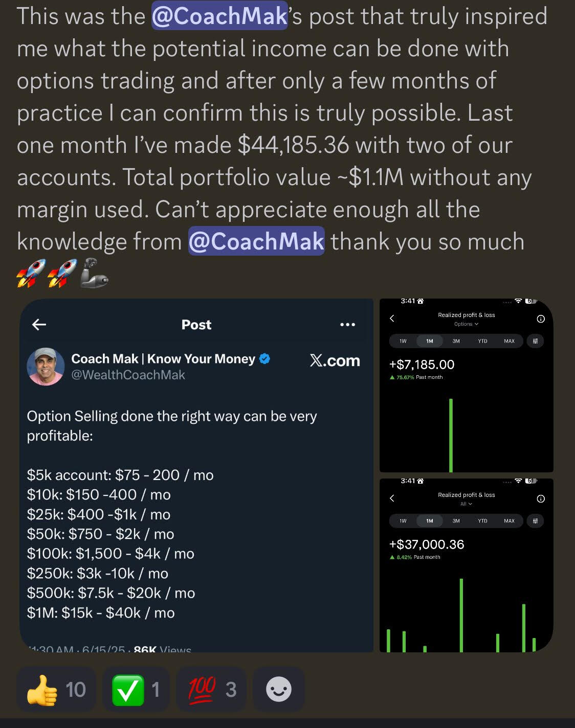This screenshot has height=728, width=575.
Task: Select the MAX tab on the +$7,185.00 screen
Action: pyautogui.click(x=509, y=341)
